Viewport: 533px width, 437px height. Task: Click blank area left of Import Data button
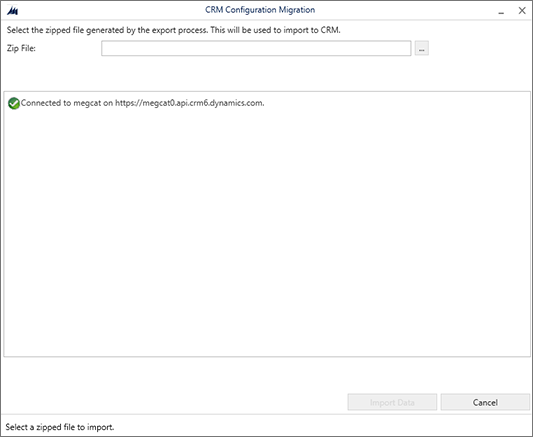pyautogui.click(x=173, y=402)
